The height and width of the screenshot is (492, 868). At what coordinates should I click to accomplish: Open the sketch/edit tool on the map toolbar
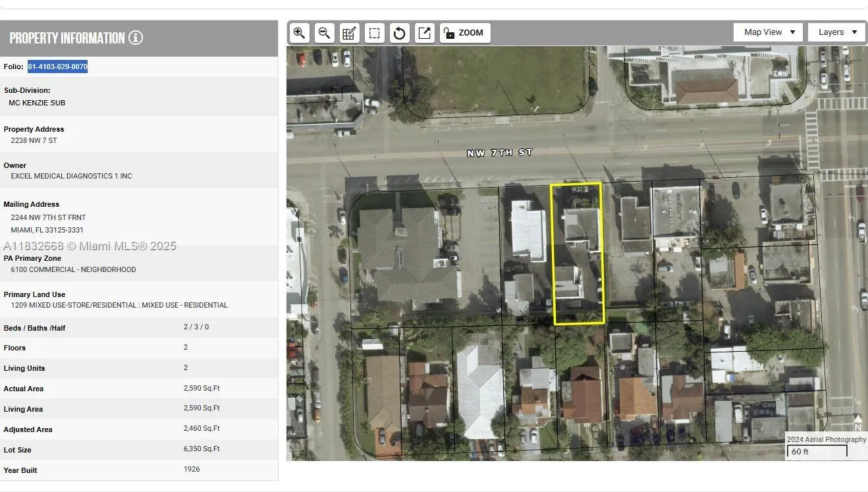(x=349, y=32)
